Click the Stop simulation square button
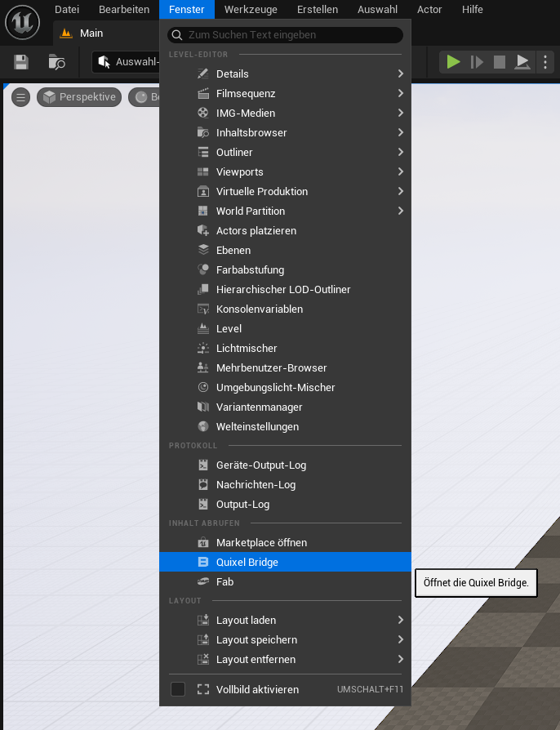The width and height of the screenshot is (560, 730). 500,62
